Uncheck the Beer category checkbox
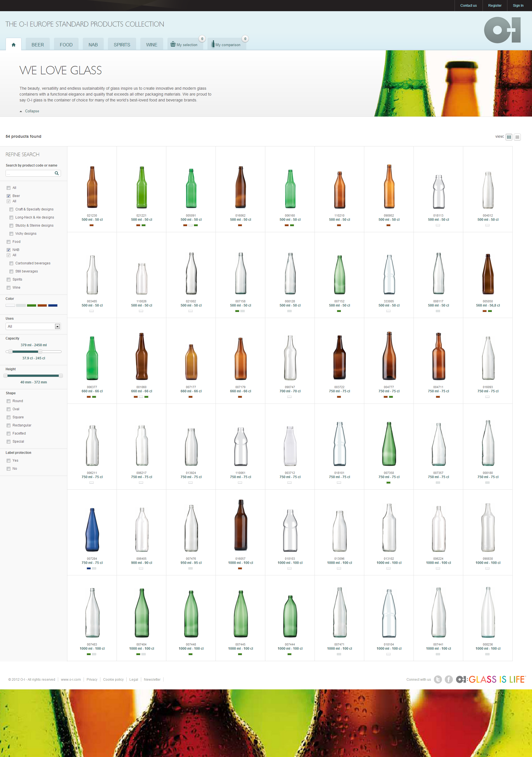This screenshot has width=532, height=757. tap(9, 196)
